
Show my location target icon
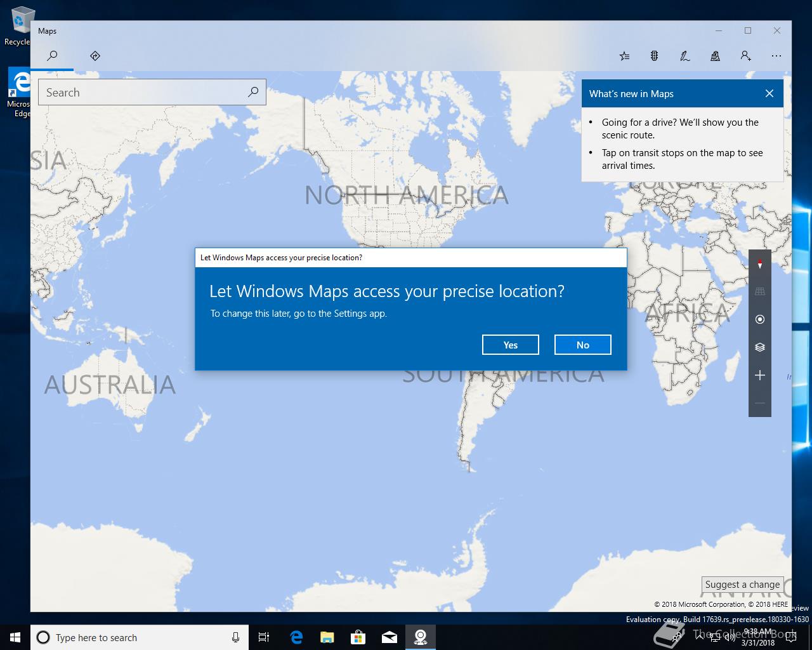coord(760,319)
